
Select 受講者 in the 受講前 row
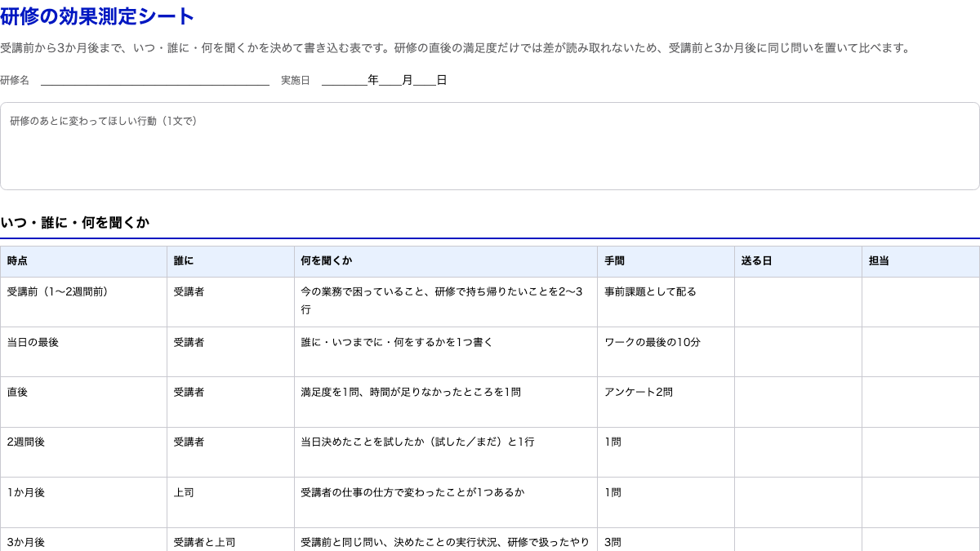[231, 302]
